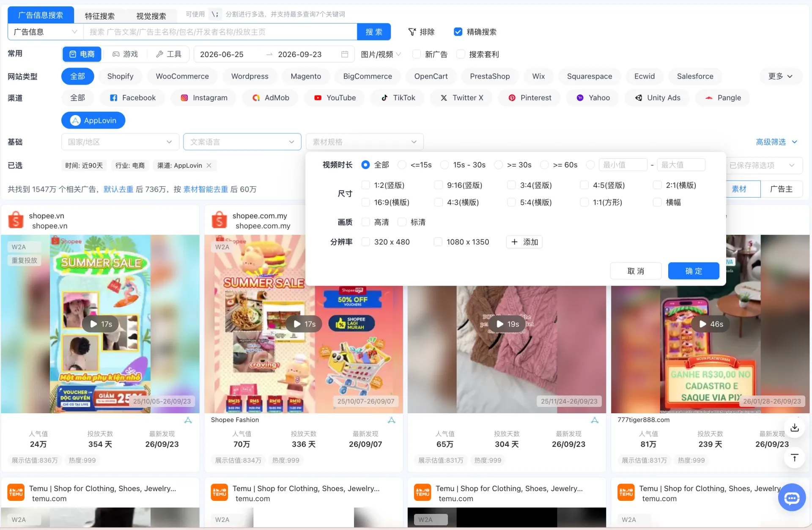The height and width of the screenshot is (530, 812).
Task: Pick the Yahoo channel filter
Action: click(593, 98)
